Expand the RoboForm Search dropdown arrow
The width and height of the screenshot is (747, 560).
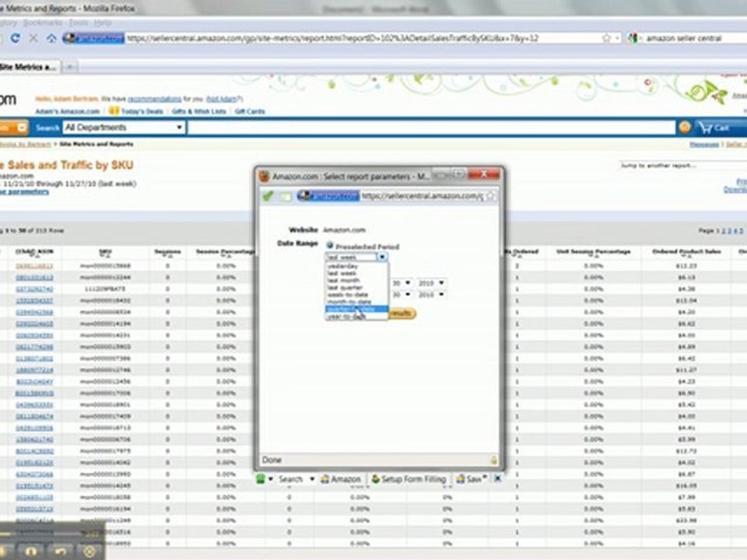[x=313, y=479]
